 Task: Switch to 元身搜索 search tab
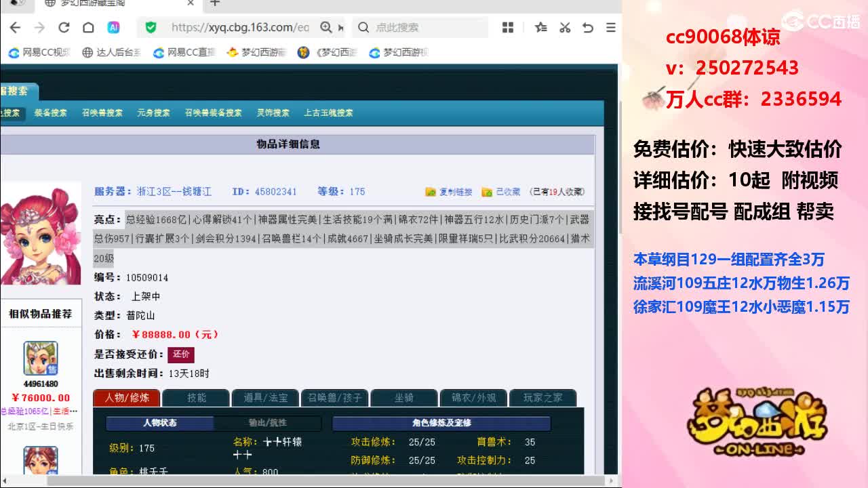tap(153, 113)
